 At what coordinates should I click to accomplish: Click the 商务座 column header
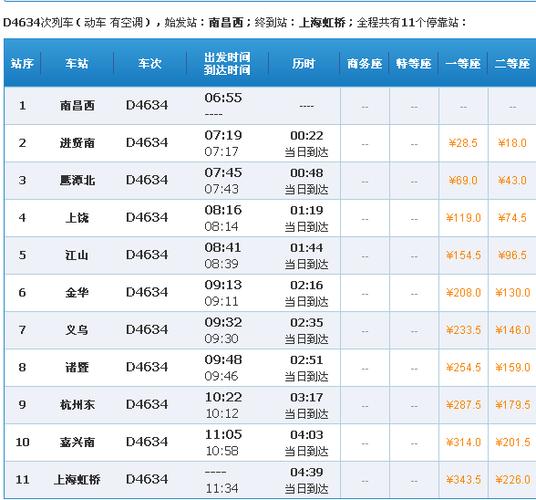pyautogui.click(x=364, y=64)
